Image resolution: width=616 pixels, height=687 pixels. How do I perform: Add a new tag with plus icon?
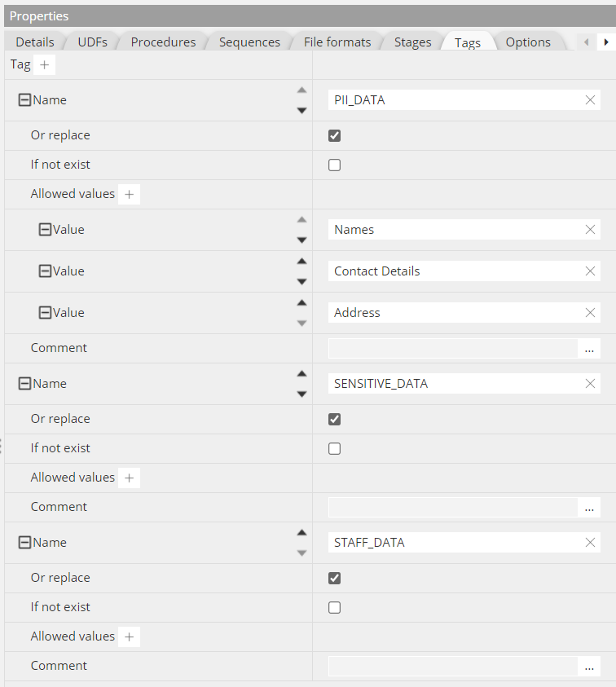coord(45,64)
